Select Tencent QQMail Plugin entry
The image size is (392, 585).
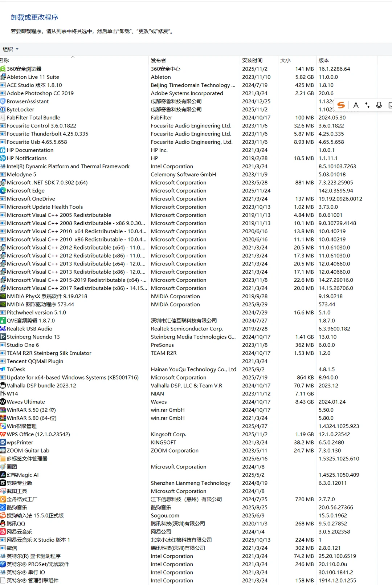189,361
